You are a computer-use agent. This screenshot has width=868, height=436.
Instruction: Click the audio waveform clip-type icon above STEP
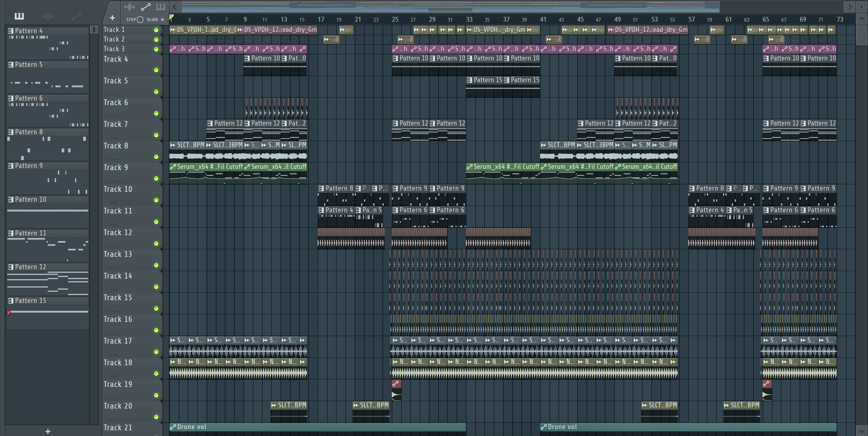129,7
